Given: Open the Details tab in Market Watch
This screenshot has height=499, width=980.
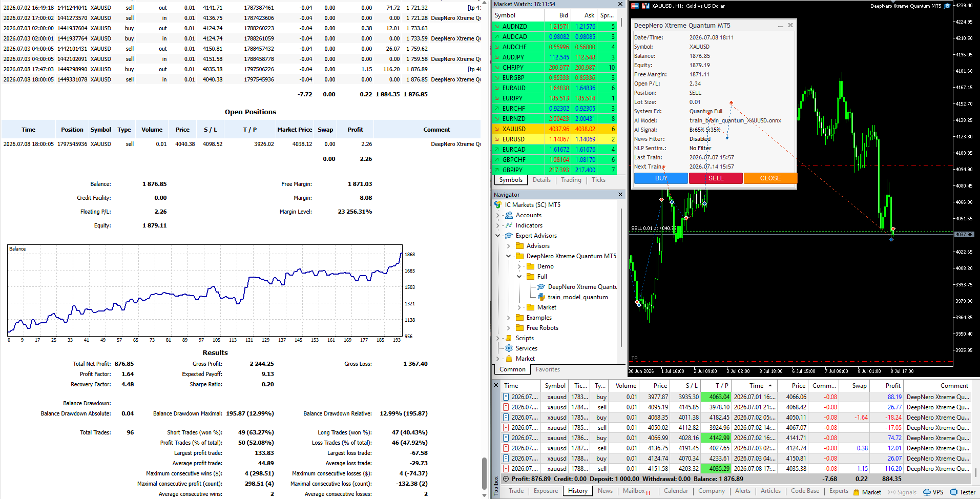Looking at the screenshot, I should point(541,180).
